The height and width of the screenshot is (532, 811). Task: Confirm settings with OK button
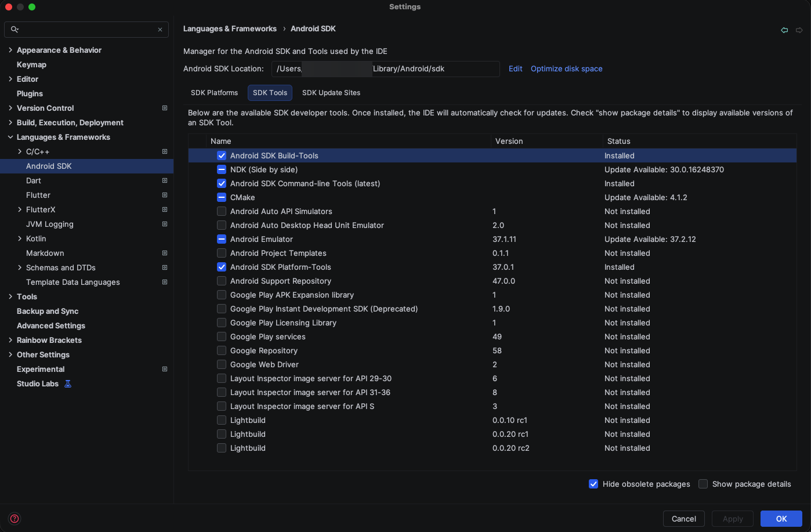[x=781, y=519]
